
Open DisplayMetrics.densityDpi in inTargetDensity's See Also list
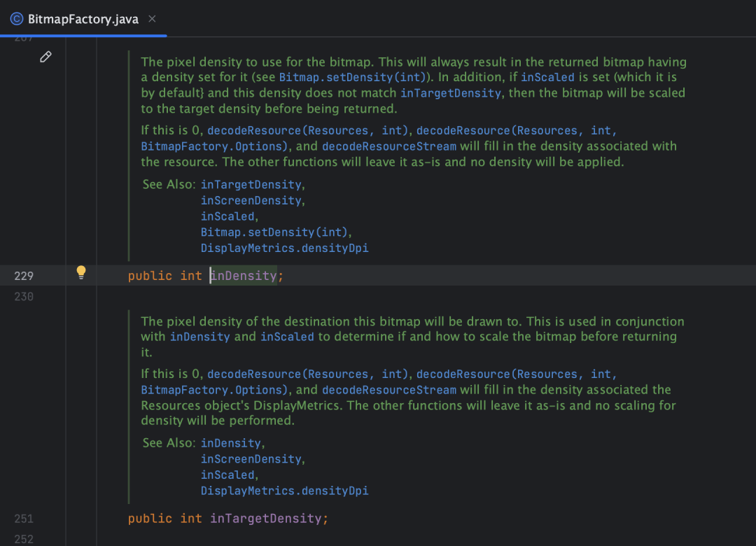284,491
